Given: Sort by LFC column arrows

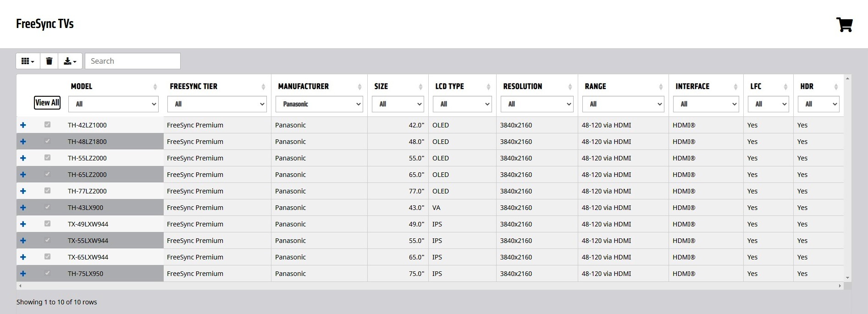Looking at the screenshot, I should point(785,87).
